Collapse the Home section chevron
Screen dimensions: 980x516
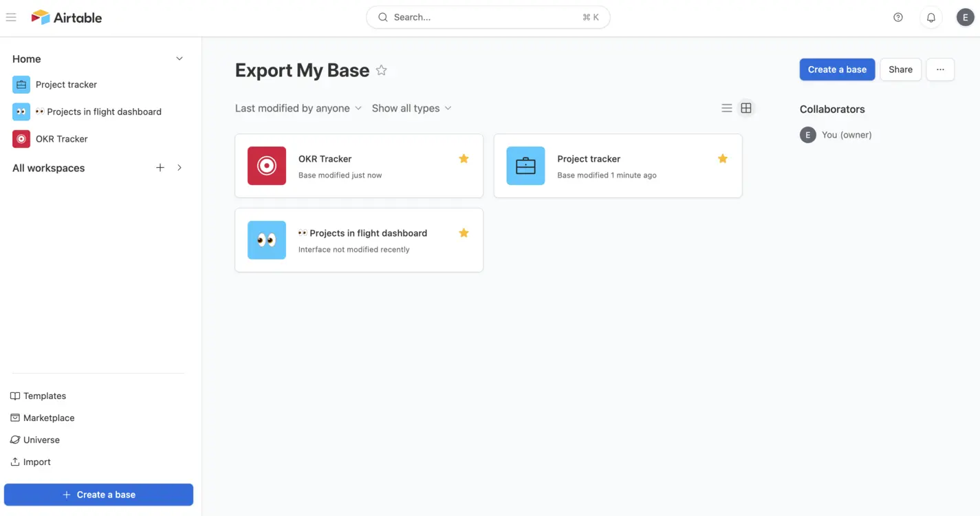(179, 59)
